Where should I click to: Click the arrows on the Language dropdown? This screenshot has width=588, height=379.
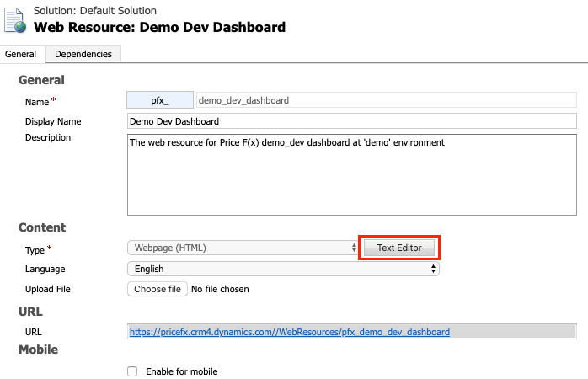click(x=434, y=269)
